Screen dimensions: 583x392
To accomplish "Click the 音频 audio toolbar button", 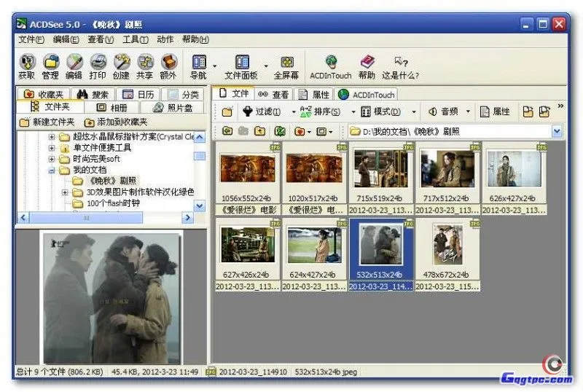I will pos(444,111).
